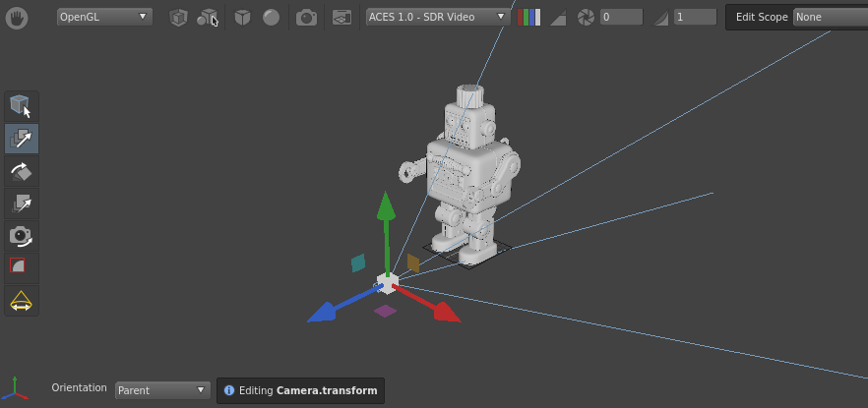Open the Orientation Parent dropdown
This screenshot has height=408, width=868.
pos(162,390)
